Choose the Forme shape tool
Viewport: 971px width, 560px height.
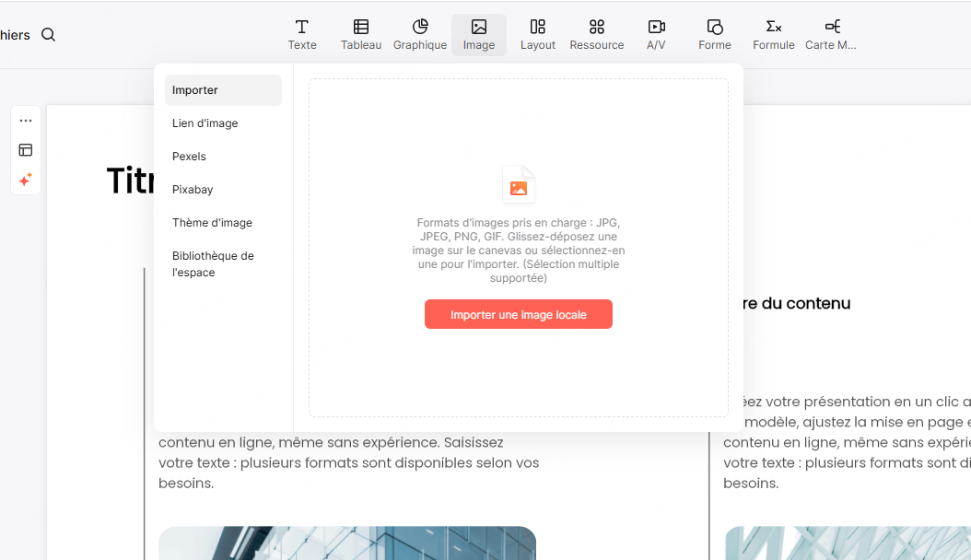[x=715, y=35]
